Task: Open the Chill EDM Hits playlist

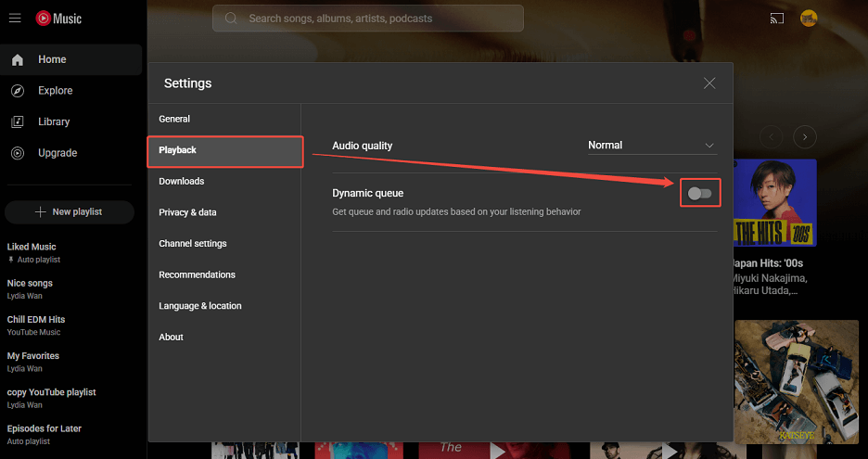Action: point(70,325)
